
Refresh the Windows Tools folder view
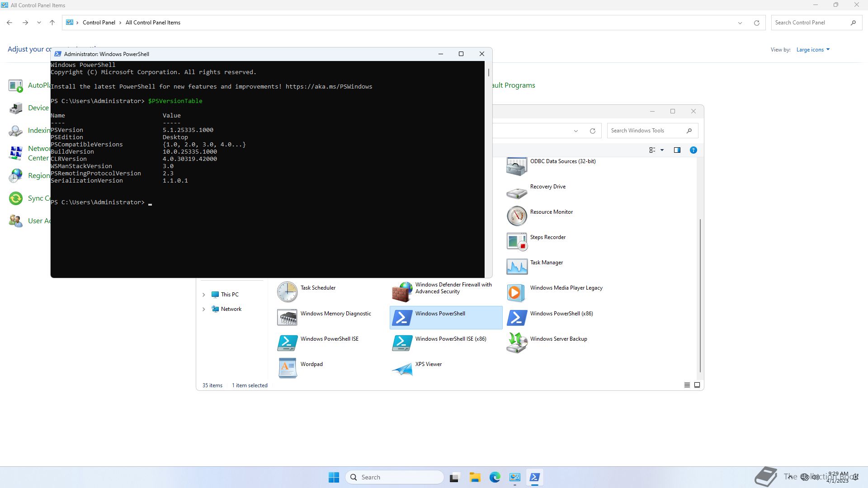pos(592,131)
